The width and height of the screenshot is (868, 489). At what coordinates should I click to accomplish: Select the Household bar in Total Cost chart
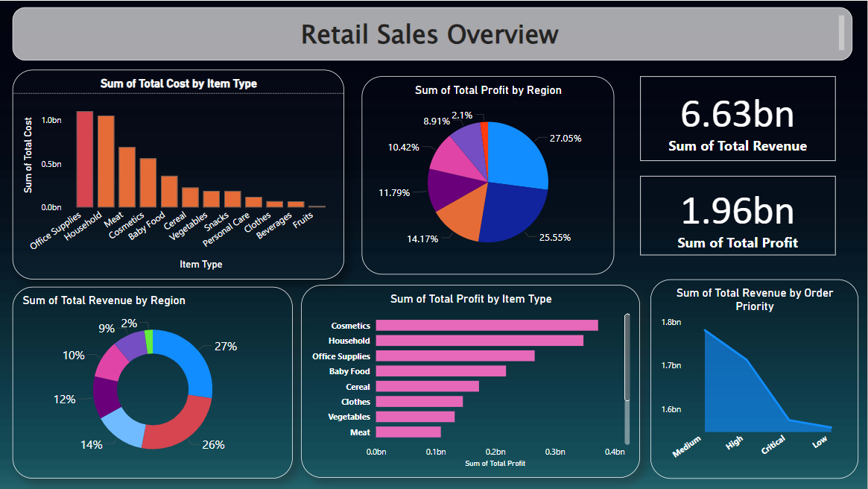click(x=106, y=162)
